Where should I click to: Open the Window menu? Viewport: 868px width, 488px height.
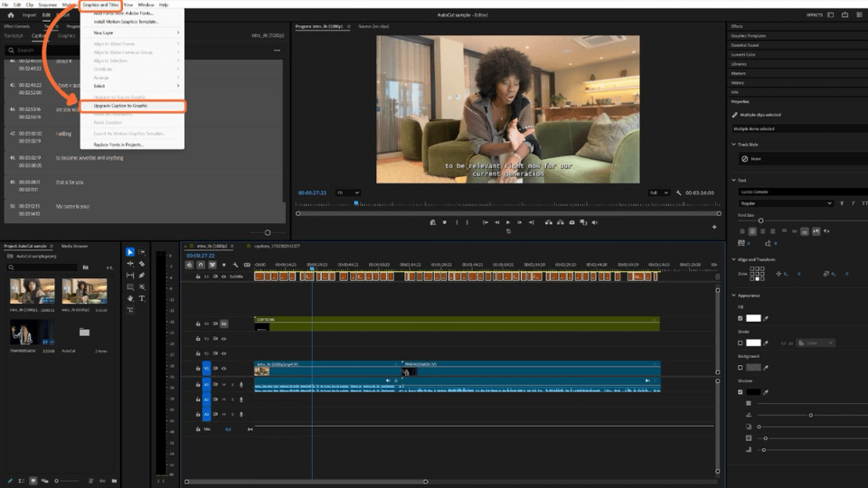[x=146, y=5]
